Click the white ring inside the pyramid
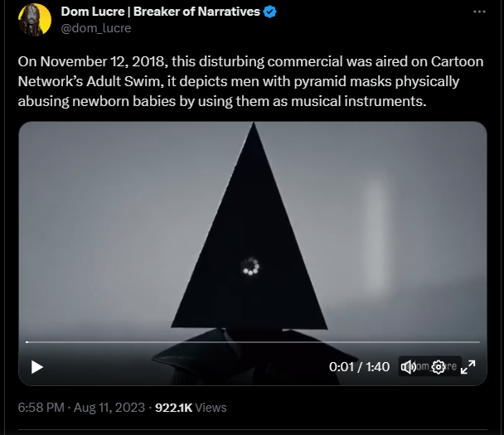The width and height of the screenshot is (504, 435). 250,266
